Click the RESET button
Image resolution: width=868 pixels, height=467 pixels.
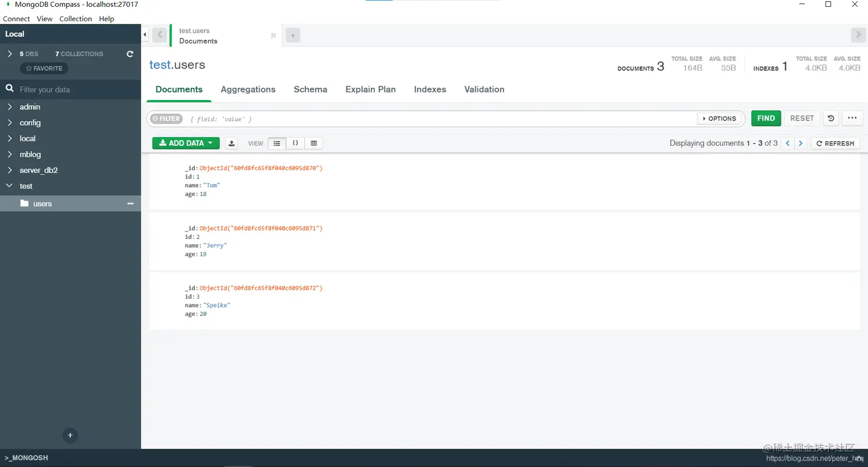click(801, 118)
